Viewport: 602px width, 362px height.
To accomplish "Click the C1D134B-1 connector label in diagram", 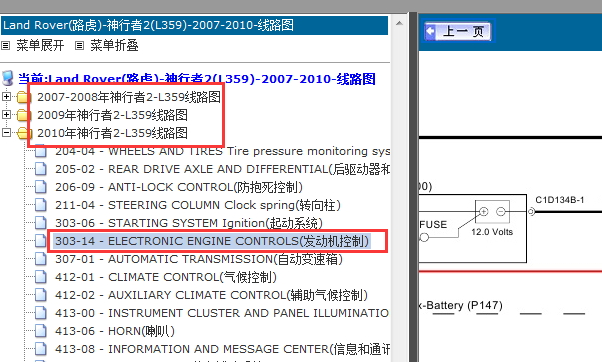I will [560, 200].
